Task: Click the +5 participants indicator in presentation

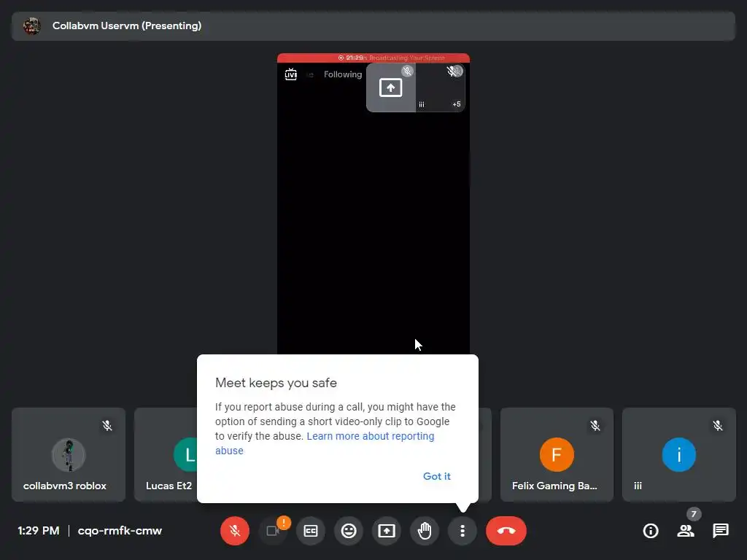Action: point(457,104)
